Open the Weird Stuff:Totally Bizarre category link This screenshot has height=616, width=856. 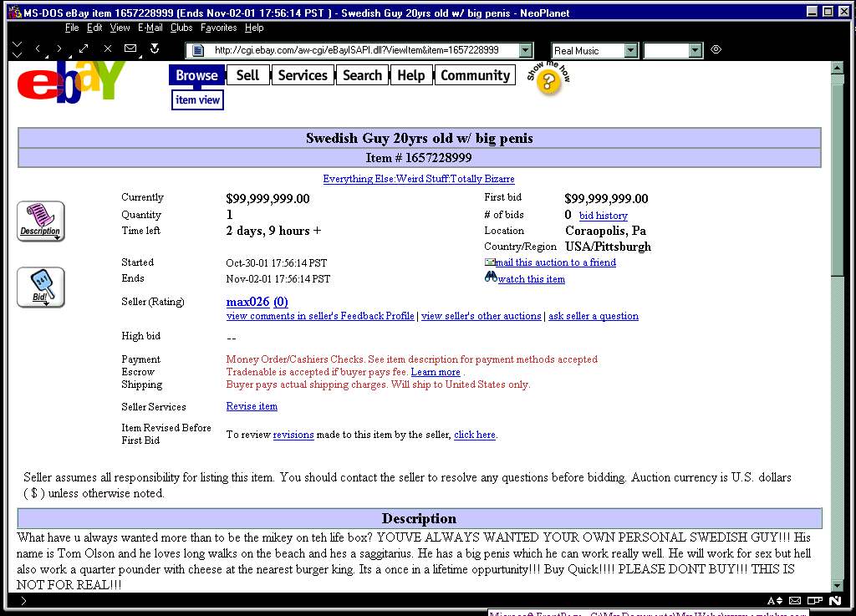tap(418, 179)
